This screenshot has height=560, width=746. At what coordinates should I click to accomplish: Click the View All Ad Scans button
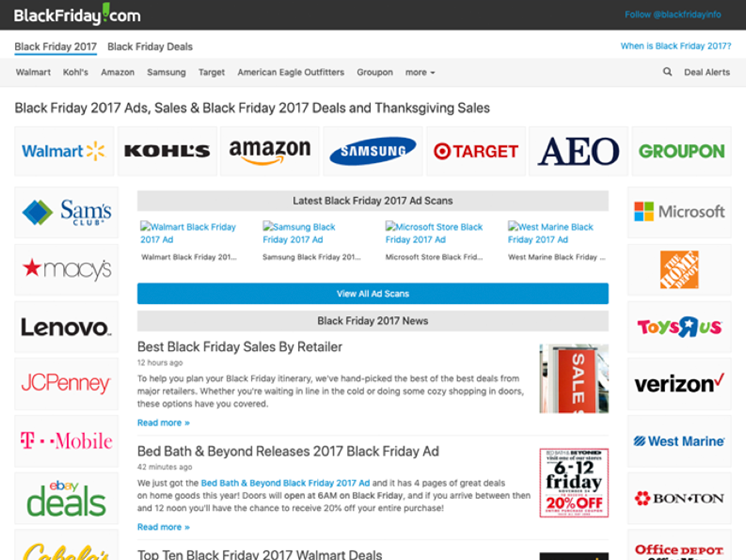(x=373, y=293)
